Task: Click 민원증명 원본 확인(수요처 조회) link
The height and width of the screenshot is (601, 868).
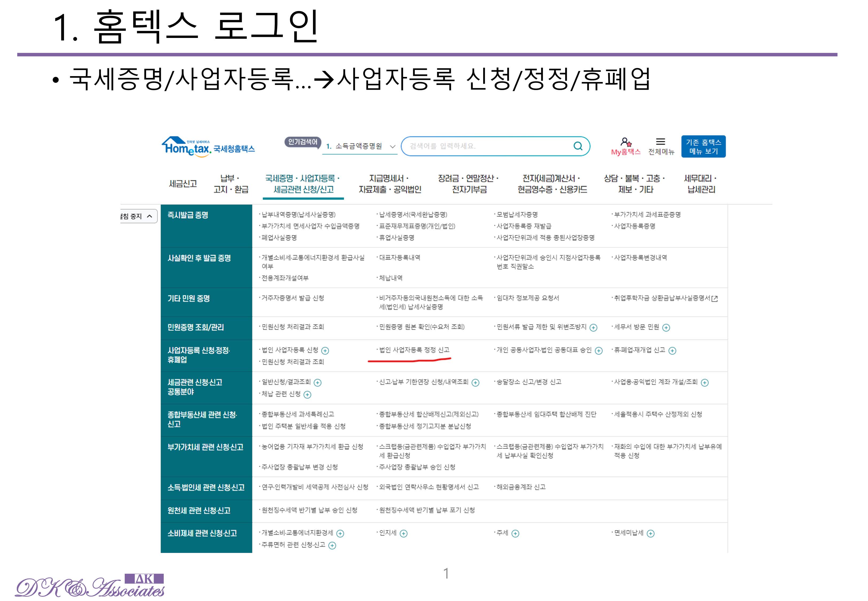Action: pos(421,327)
